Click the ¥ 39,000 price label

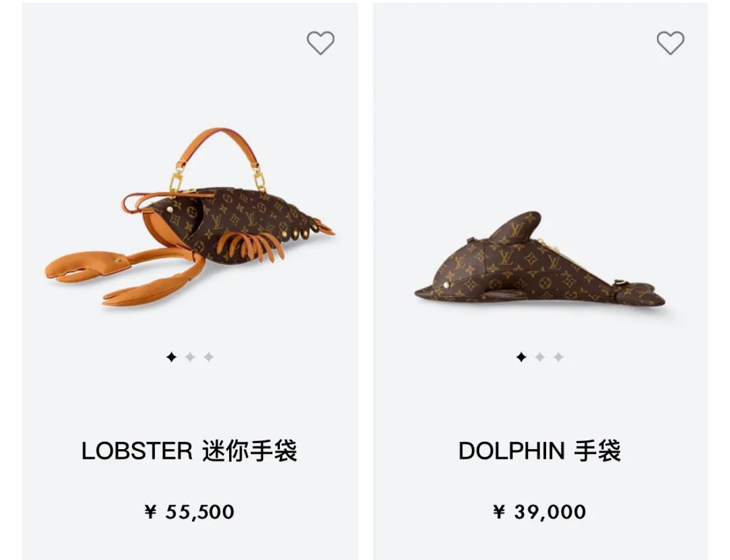540,512
